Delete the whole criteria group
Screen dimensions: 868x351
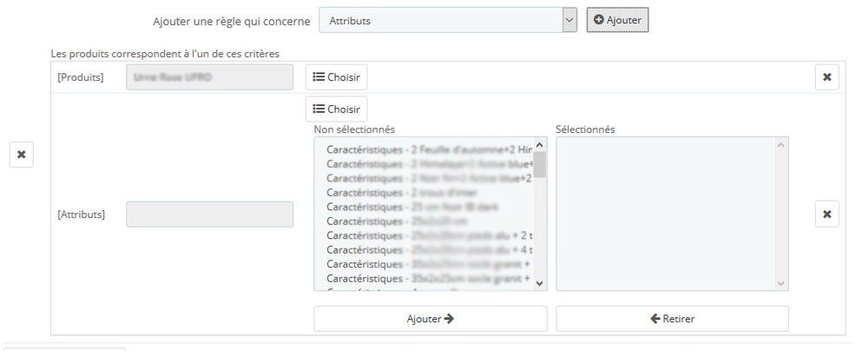click(x=22, y=155)
